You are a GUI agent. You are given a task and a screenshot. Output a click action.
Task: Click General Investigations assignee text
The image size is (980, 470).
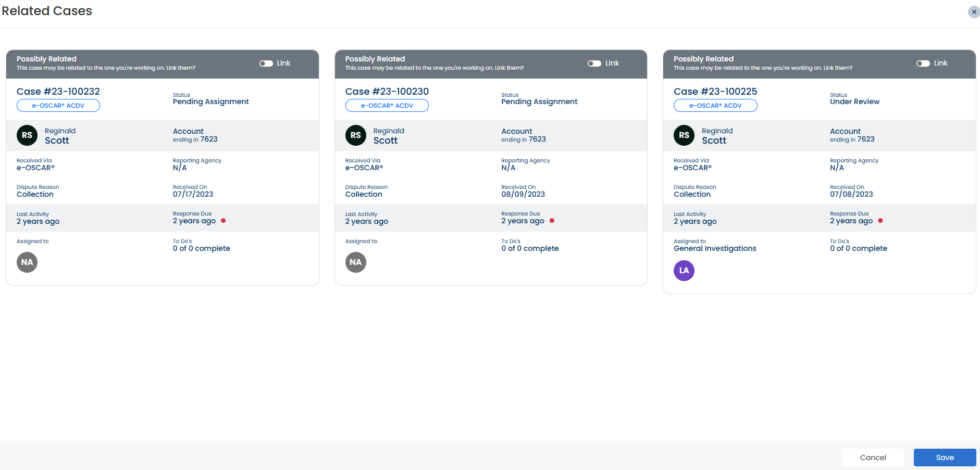coord(715,249)
